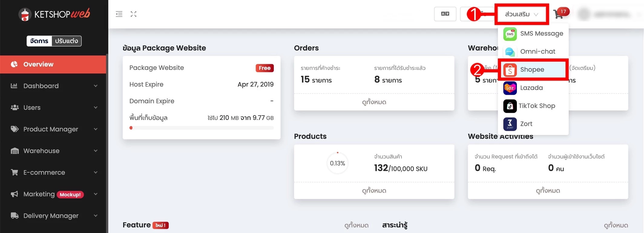644x233 pixels.
Task: Click the 8 รายการ paid orders value
Action: tap(388, 80)
